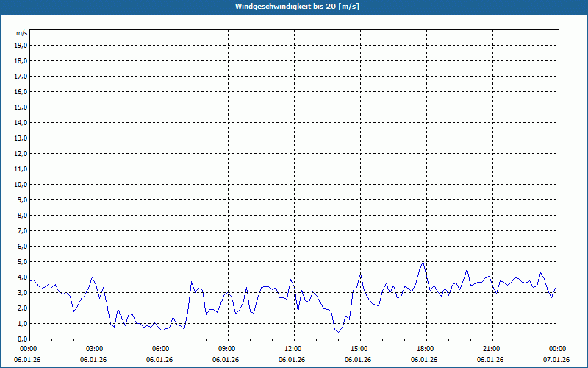Select the 7,0 y-axis label
This screenshot has height=368, width=588.
[22, 230]
